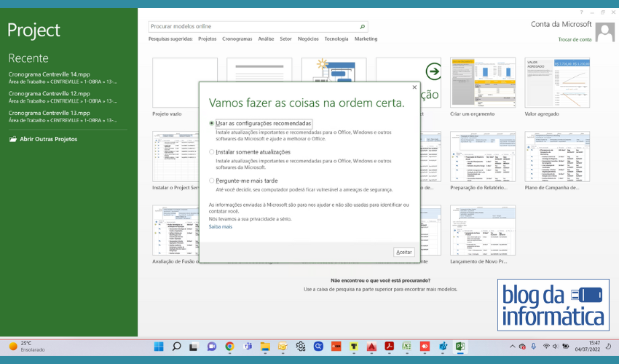Open File Explorer from the taskbar
Viewport: 619px width, 364px height.
(265, 347)
